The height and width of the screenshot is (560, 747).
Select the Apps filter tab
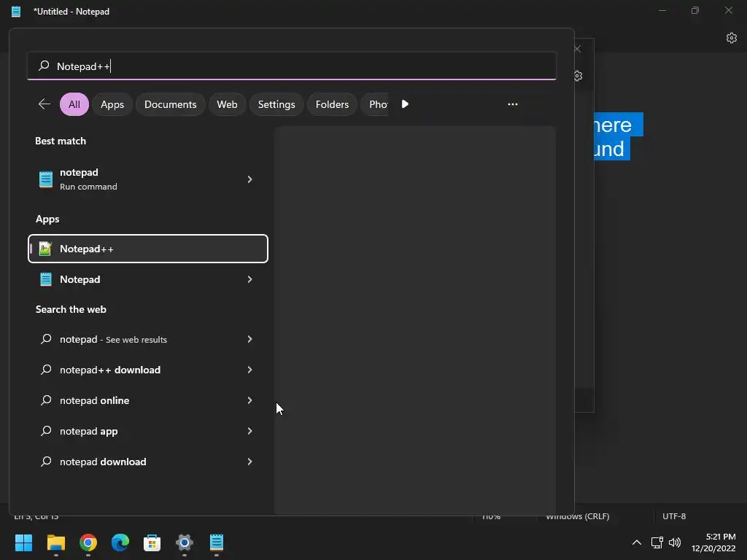coord(112,104)
